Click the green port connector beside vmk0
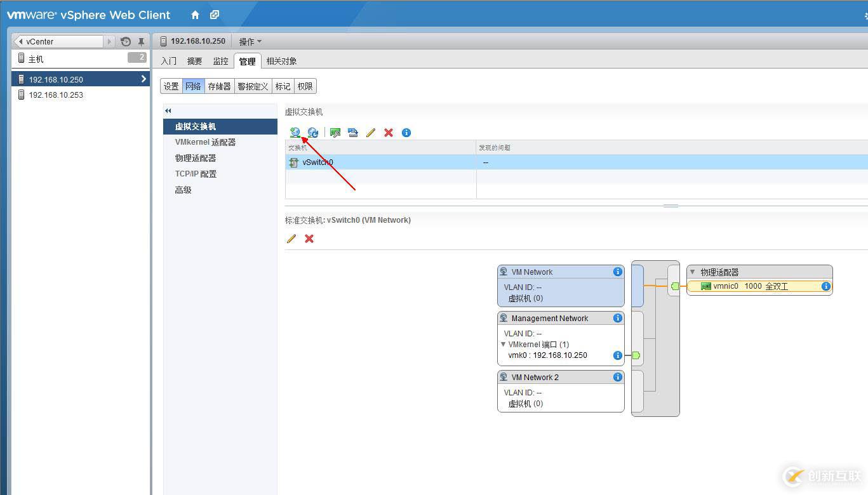Viewport: 868px width, 495px height. click(636, 355)
